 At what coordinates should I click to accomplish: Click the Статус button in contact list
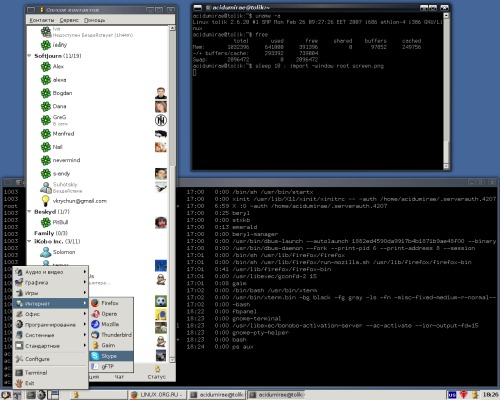click(157, 372)
